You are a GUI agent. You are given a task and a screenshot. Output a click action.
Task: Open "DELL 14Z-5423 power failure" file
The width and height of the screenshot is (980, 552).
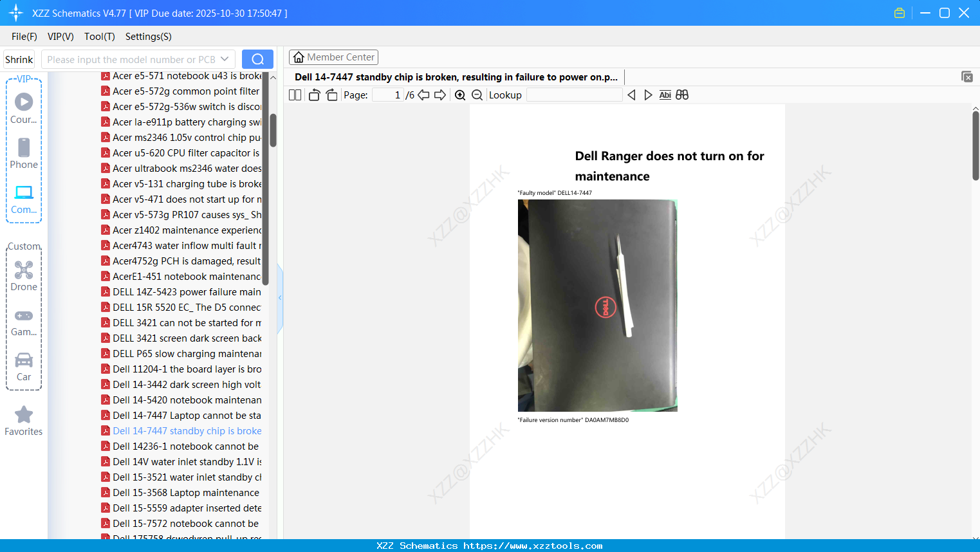tap(181, 292)
